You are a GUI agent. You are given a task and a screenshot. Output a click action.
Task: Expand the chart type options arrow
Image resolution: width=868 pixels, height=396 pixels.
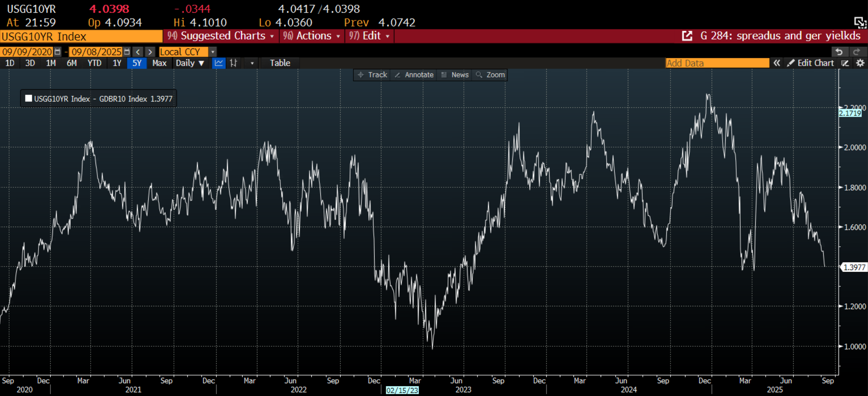click(x=252, y=63)
